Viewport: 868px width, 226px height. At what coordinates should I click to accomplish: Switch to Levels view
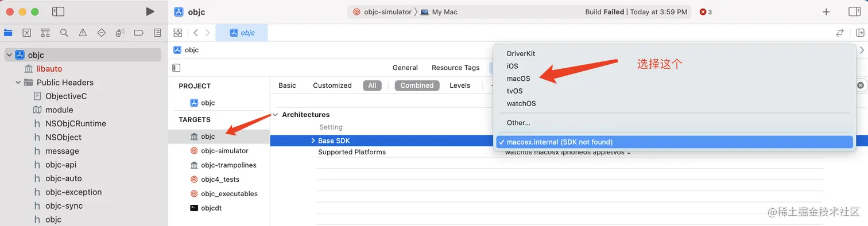click(460, 85)
